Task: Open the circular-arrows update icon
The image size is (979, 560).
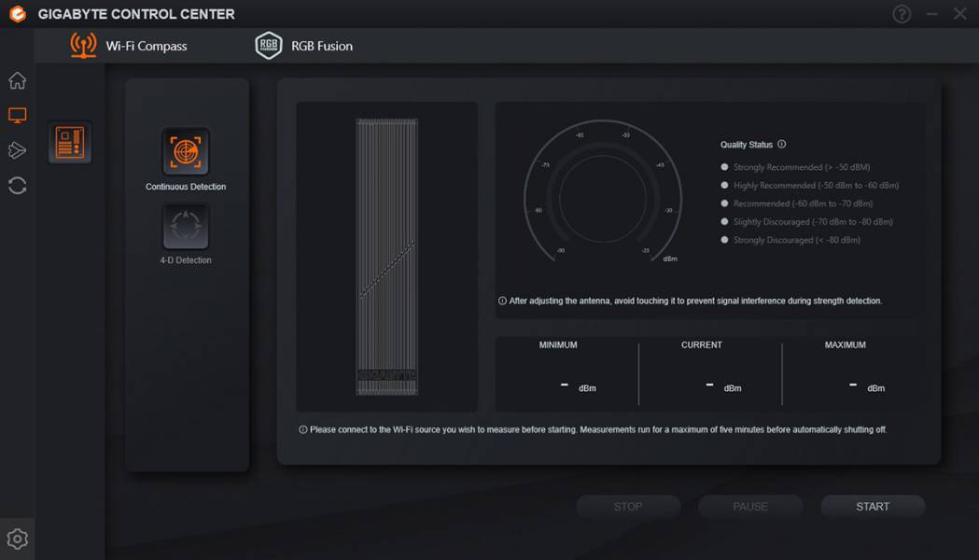Action: tap(18, 186)
